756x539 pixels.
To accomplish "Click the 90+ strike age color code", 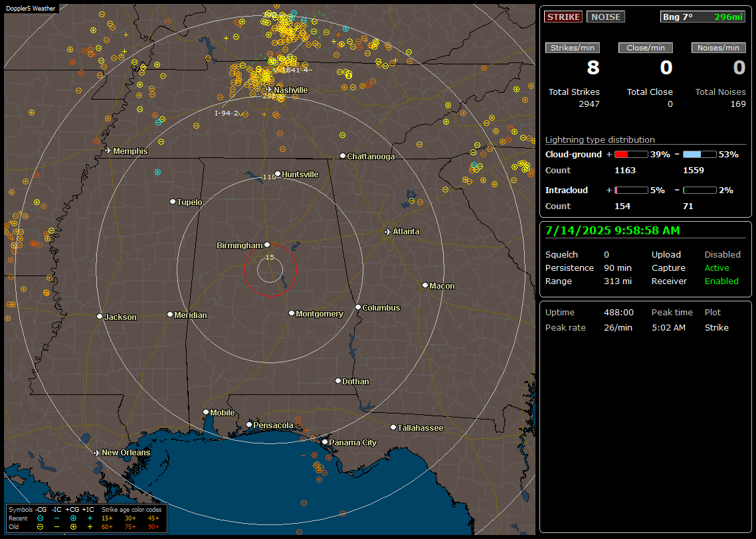I will (x=153, y=527).
